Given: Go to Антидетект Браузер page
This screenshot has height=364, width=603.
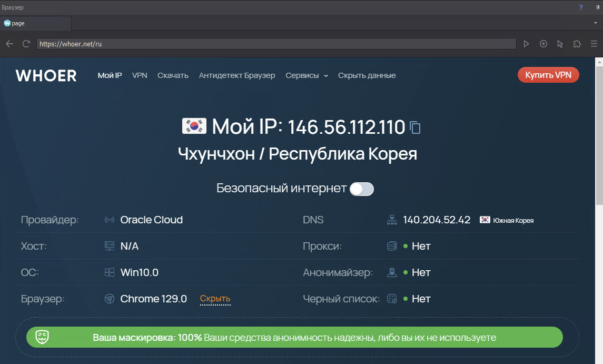Looking at the screenshot, I should pyautogui.click(x=237, y=75).
